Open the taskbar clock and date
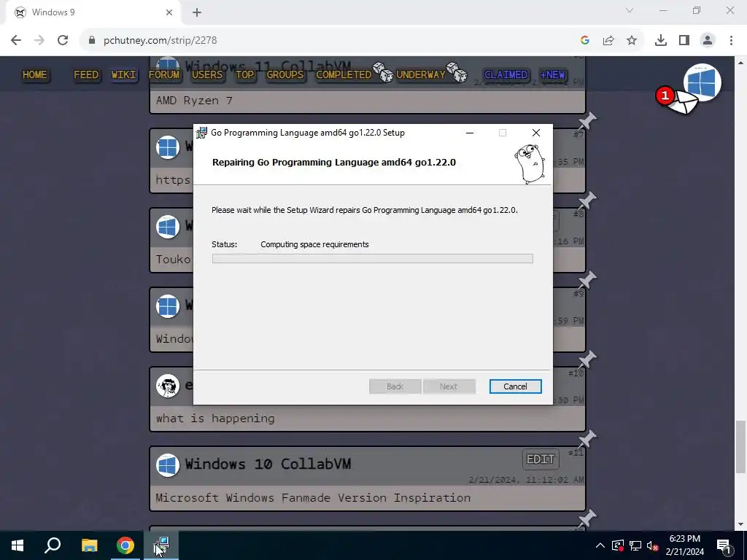This screenshot has height=560, width=747. click(684, 545)
